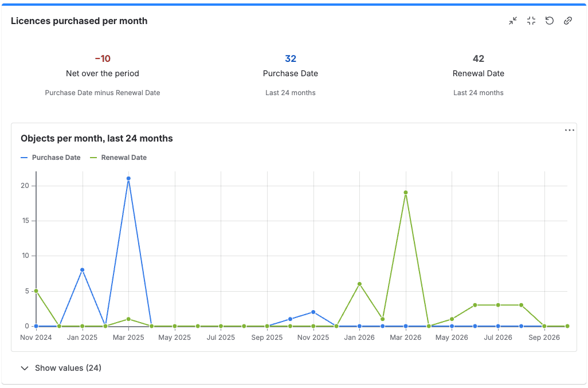Viewport: 588px width, 388px height.
Task: Click the 'Sep 2025' x-axis label
Action: click(x=267, y=338)
